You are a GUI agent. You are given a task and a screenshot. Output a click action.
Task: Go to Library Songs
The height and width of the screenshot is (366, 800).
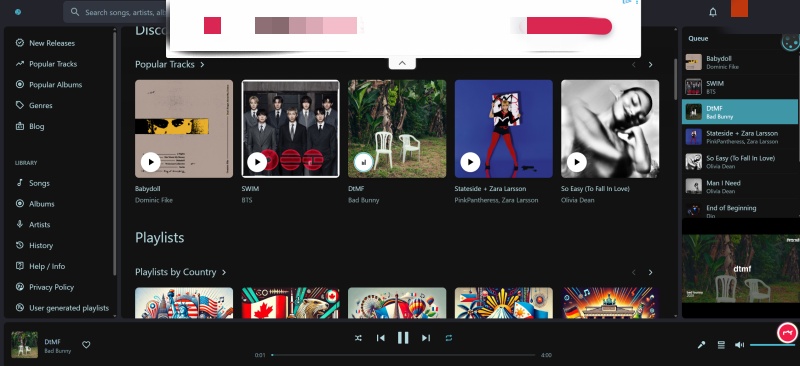(x=39, y=183)
